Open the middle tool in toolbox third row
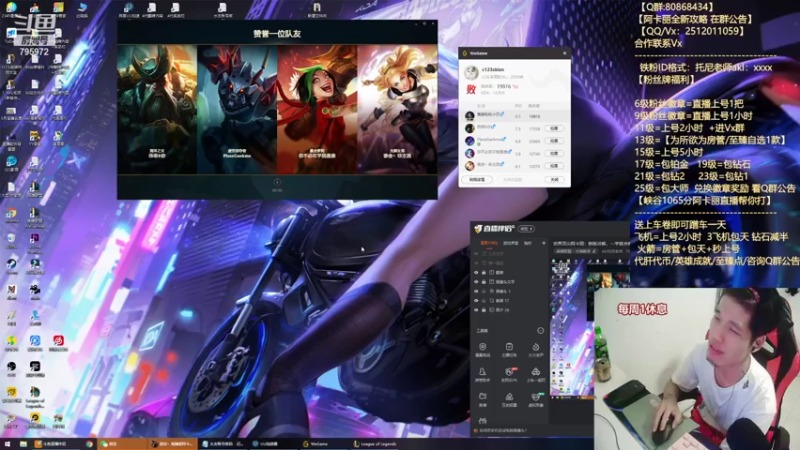Image resolution: width=800 pixels, height=450 pixels. [509, 399]
